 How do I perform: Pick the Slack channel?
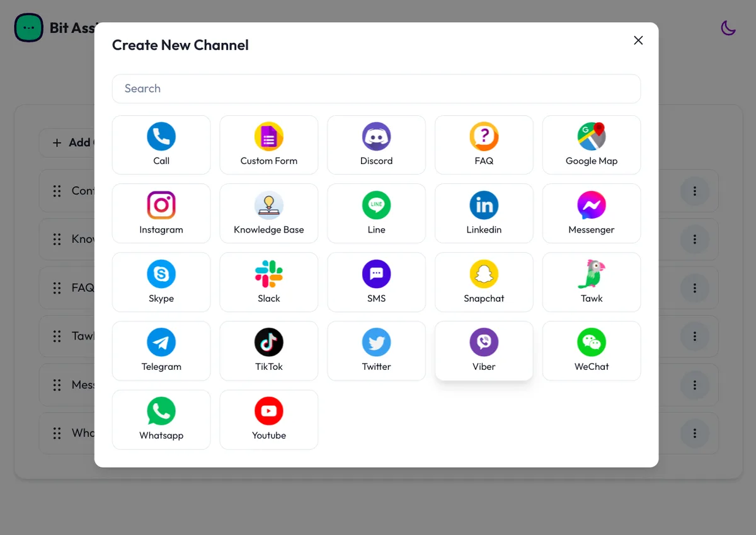[x=269, y=282]
